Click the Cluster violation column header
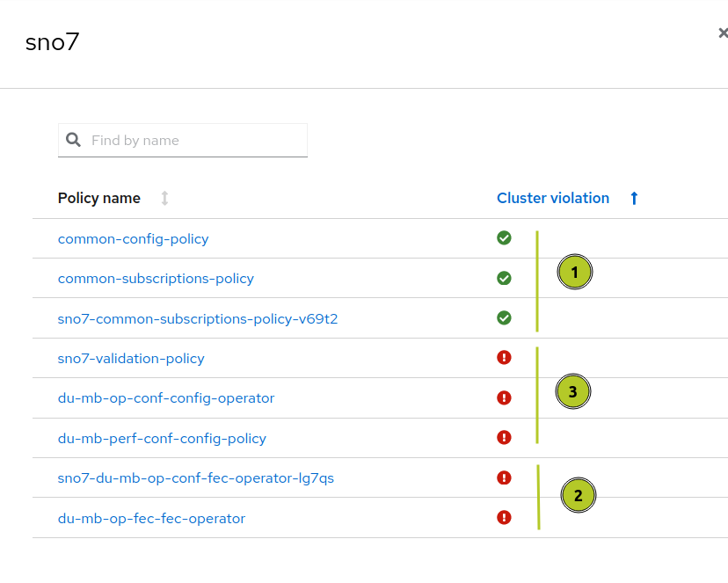Image resolution: width=728 pixels, height=583 pixels. [x=553, y=198]
